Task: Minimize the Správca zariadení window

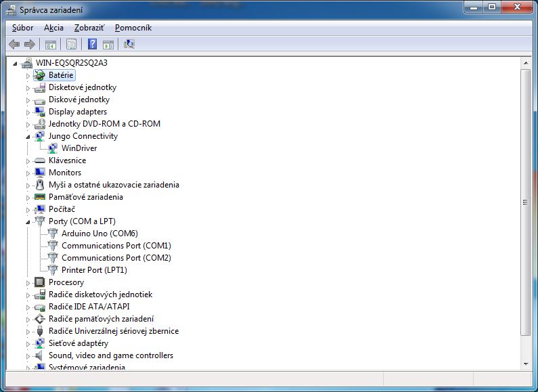Action: coord(474,7)
